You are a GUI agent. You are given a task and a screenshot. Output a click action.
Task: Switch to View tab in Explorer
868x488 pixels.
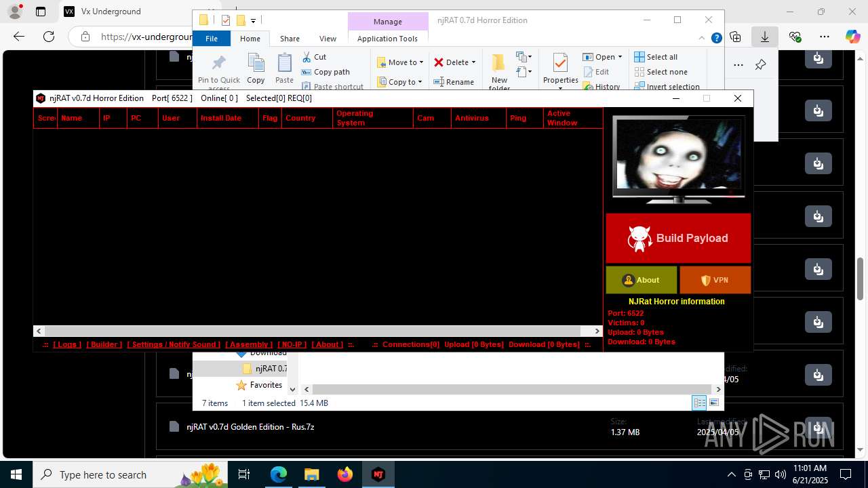(328, 39)
